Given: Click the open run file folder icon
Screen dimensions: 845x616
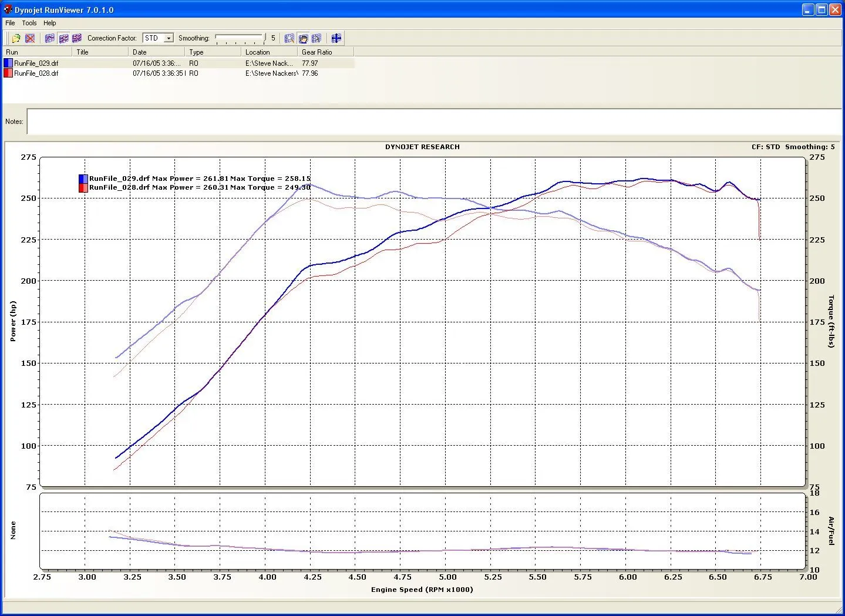Looking at the screenshot, I should coord(16,38).
